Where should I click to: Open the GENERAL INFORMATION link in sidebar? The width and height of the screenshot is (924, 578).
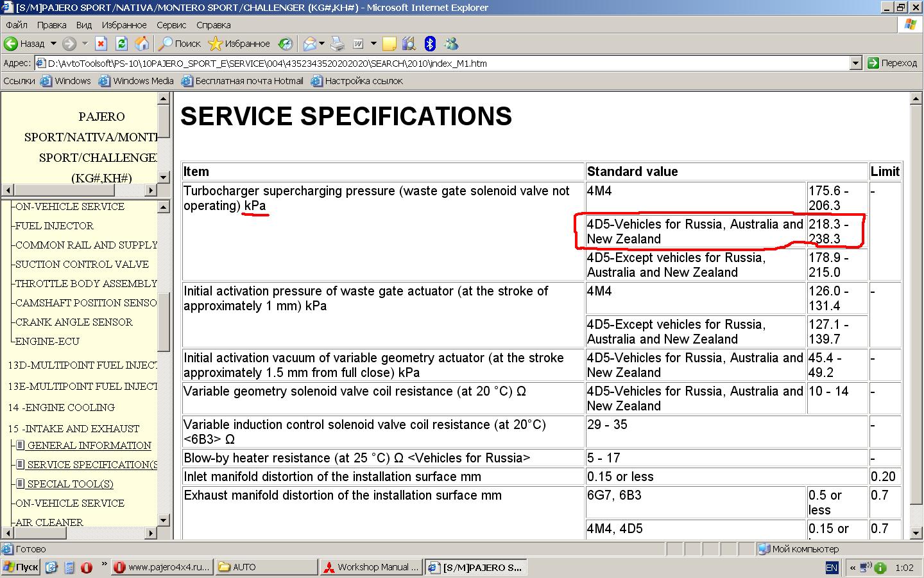tap(89, 445)
